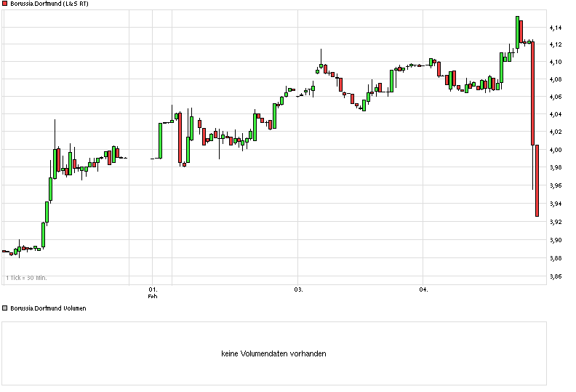The width and height of the screenshot is (576, 392).
Task: Click the 4,10 price axis label
Action: (556, 62)
